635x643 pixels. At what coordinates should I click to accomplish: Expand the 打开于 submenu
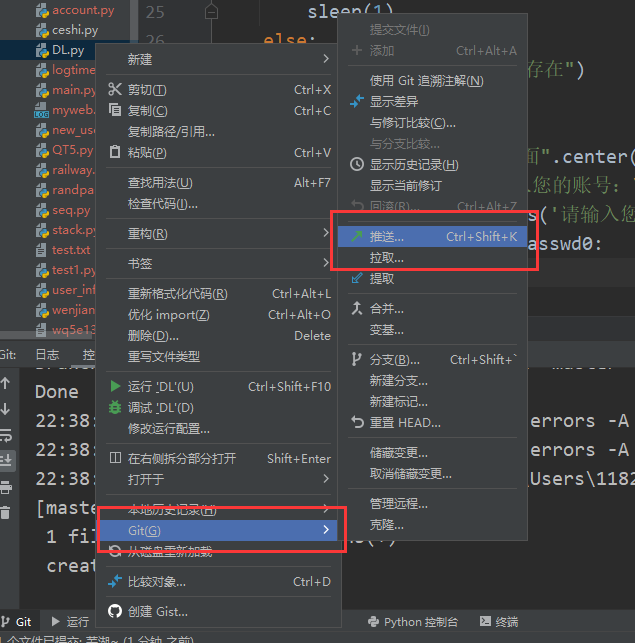pos(218,479)
